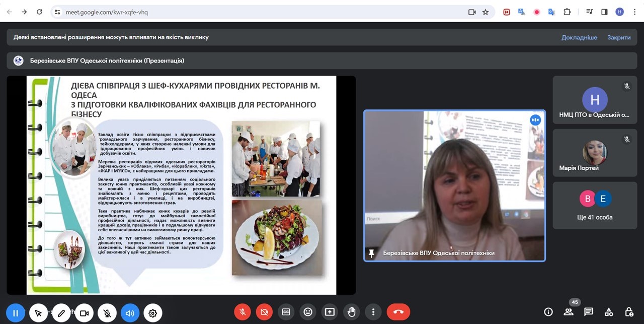Open the emoji reactions panel
The width and height of the screenshot is (644, 324).
pos(308,312)
